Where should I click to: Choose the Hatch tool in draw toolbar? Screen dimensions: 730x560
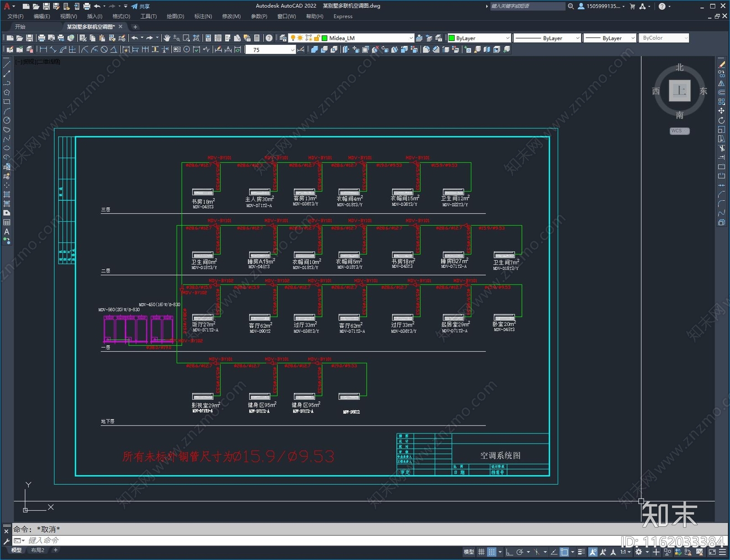pos(7,194)
